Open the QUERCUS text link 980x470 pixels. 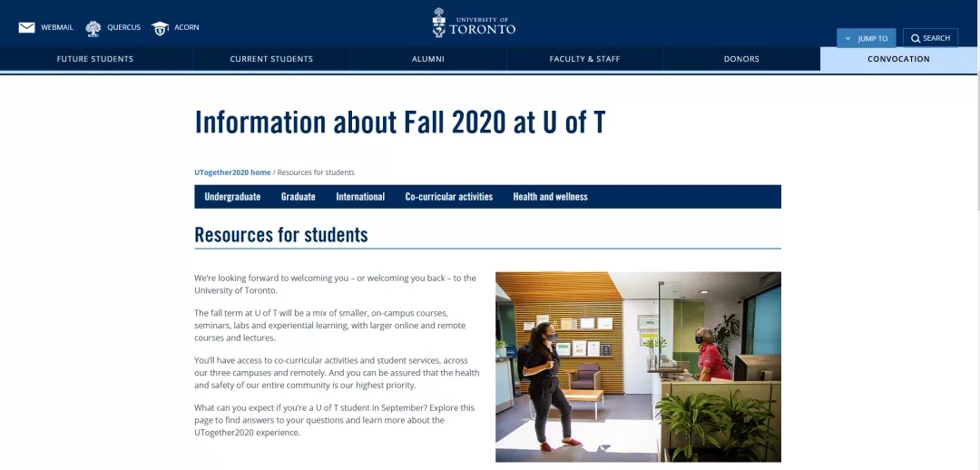pyautogui.click(x=123, y=27)
